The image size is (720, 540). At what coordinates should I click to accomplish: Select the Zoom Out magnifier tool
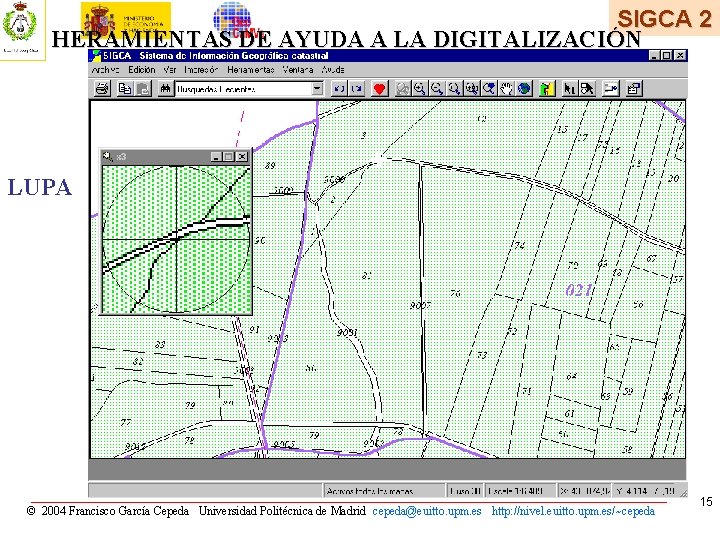pos(437,88)
